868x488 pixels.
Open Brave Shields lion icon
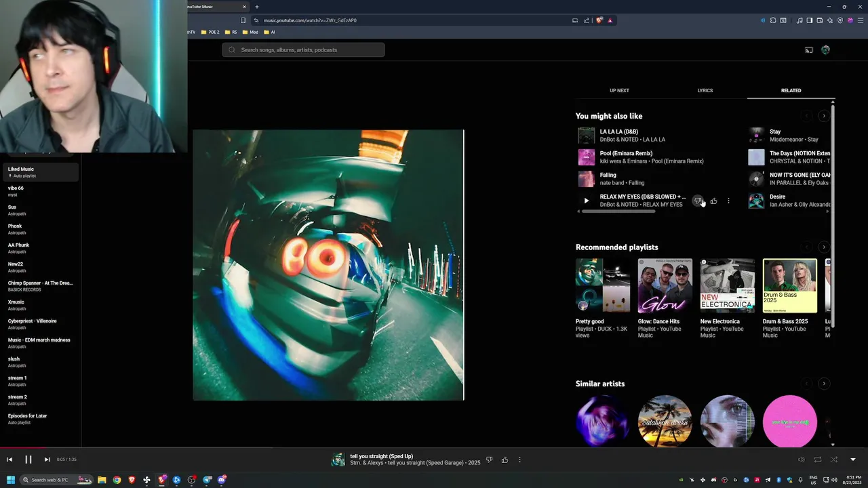click(x=599, y=20)
